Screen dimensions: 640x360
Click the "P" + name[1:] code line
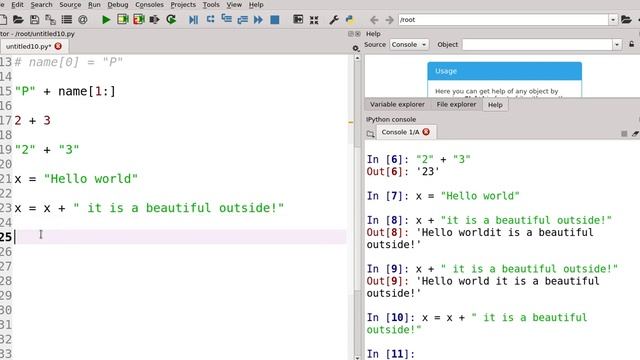pyautogui.click(x=65, y=91)
